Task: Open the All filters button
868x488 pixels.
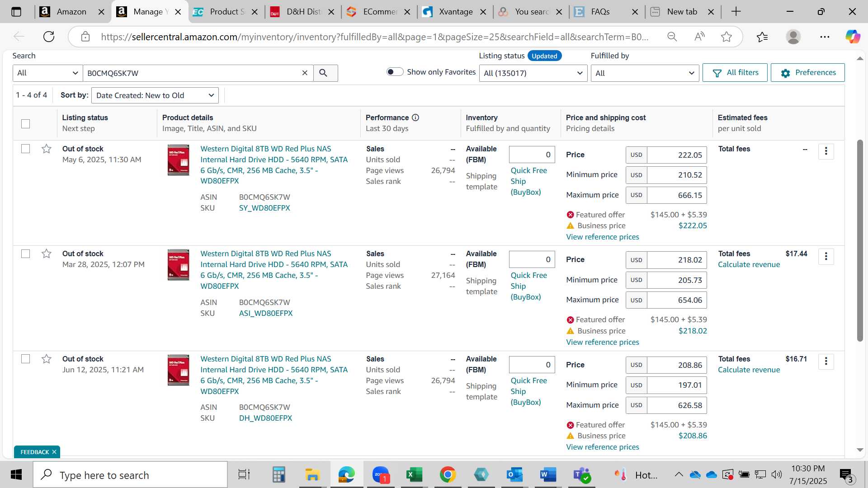Action: click(735, 73)
